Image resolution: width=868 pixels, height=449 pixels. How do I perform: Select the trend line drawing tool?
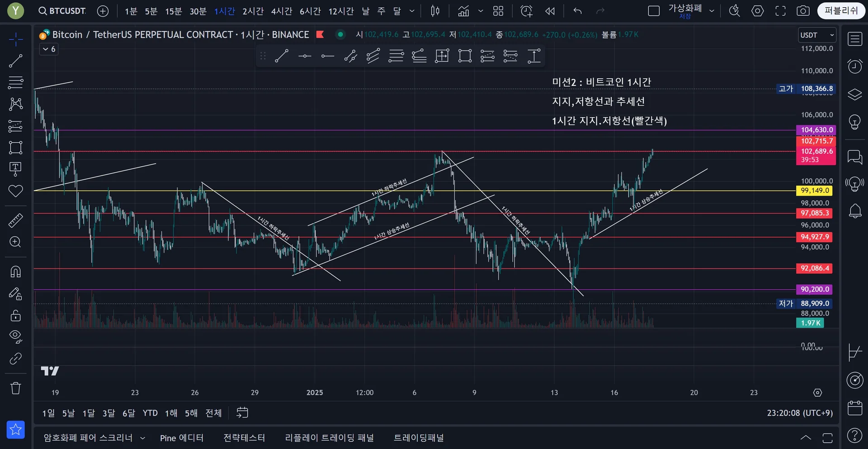tap(16, 61)
